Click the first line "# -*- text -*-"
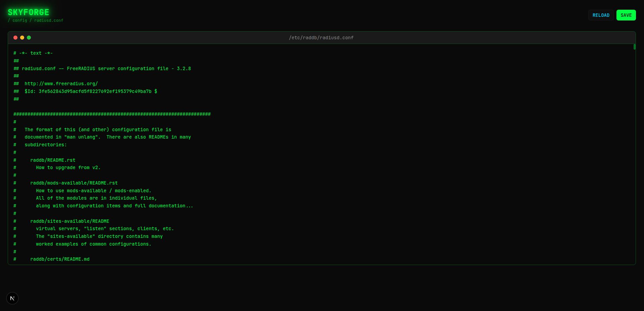Image resolution: width=644 pixels, height=311 pixels. (33, 53)
